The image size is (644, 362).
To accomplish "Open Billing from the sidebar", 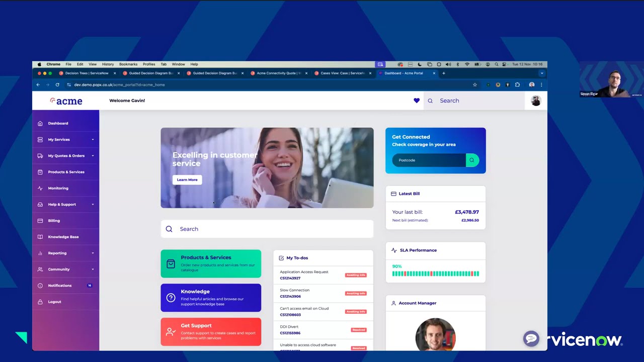I will 65,221.
